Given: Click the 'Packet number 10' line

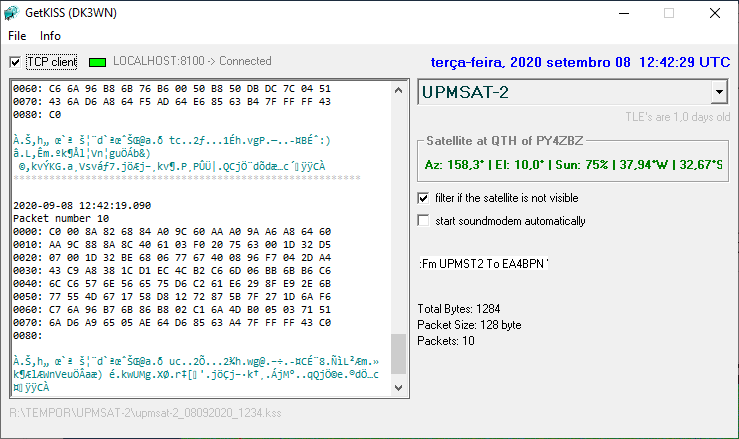Looking at the screenshot, I should (61, 218).
